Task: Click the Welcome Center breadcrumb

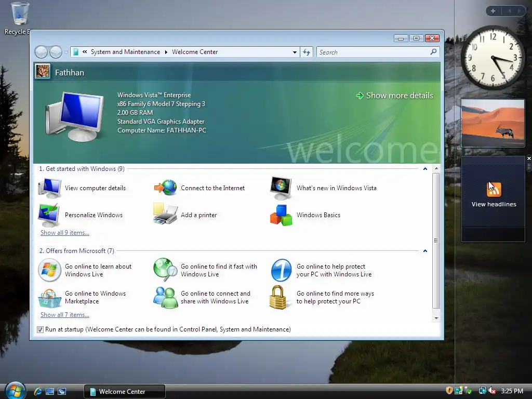Action: tap(195, 52)
